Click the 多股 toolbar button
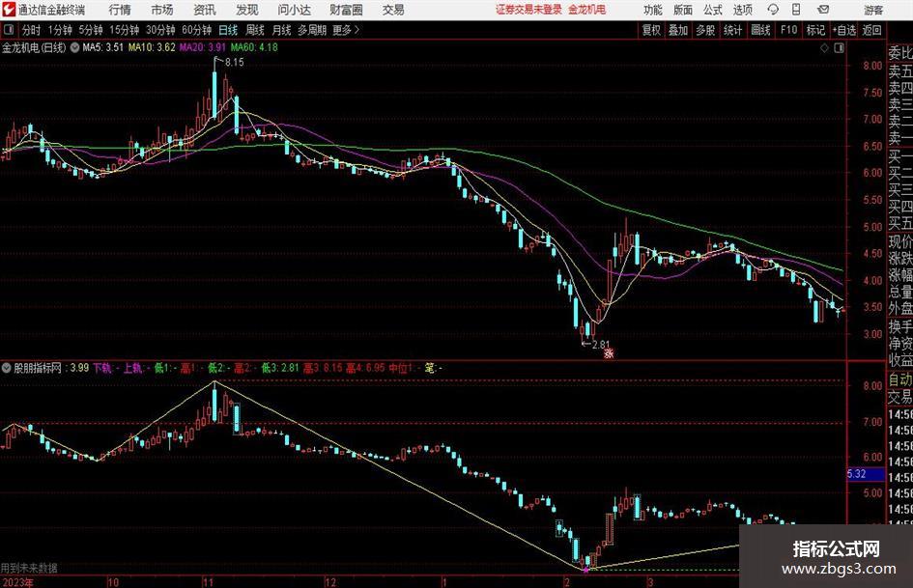The width and height of the screenshot is (913, 588). [x=705, y=30]
